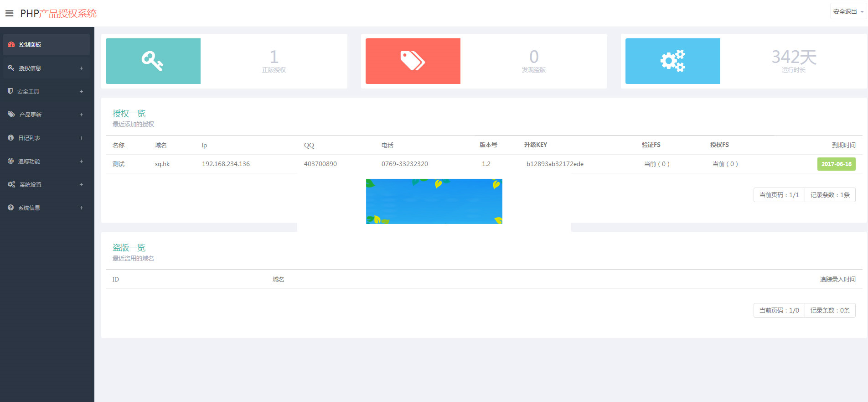Click the target icon for 追踪功能
The width and height of the screenshot is (868, 402).
point(11,161)
